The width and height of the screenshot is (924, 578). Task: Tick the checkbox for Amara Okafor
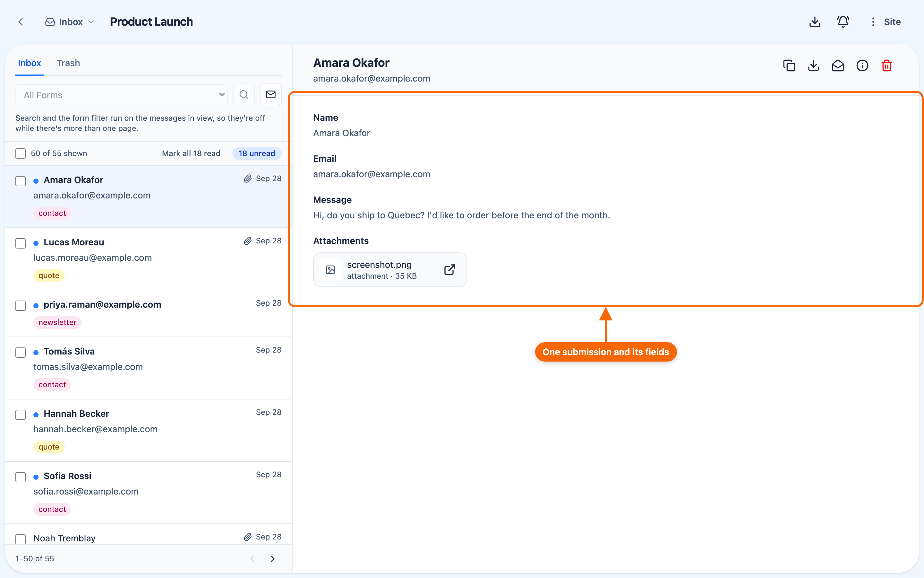(21, 181)
